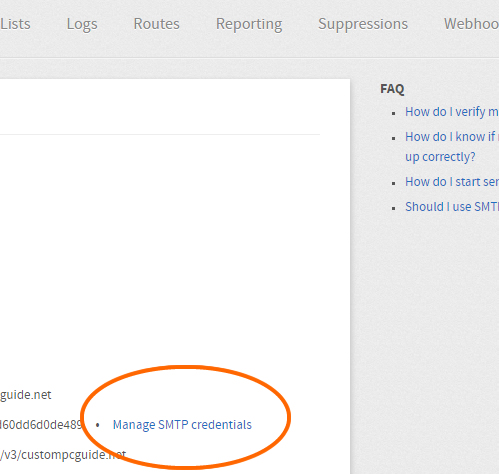Viewport: 499px width, 474px height.
Task: Click the horizontal divider line in the white panel
Action: tap(160, 134)
